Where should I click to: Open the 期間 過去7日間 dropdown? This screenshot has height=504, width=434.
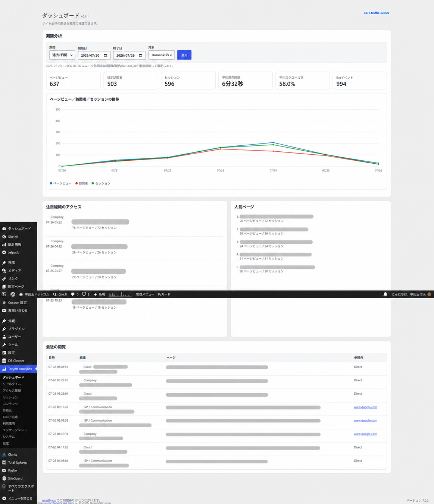tap(62, 55)
